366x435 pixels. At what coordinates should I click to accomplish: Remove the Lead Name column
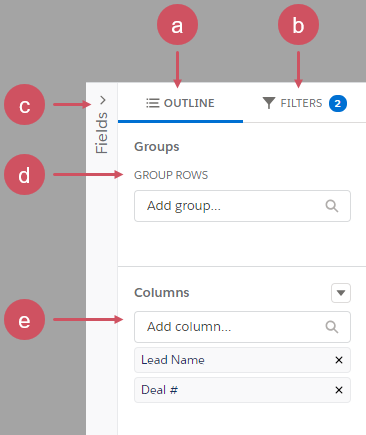click(339, 360)
